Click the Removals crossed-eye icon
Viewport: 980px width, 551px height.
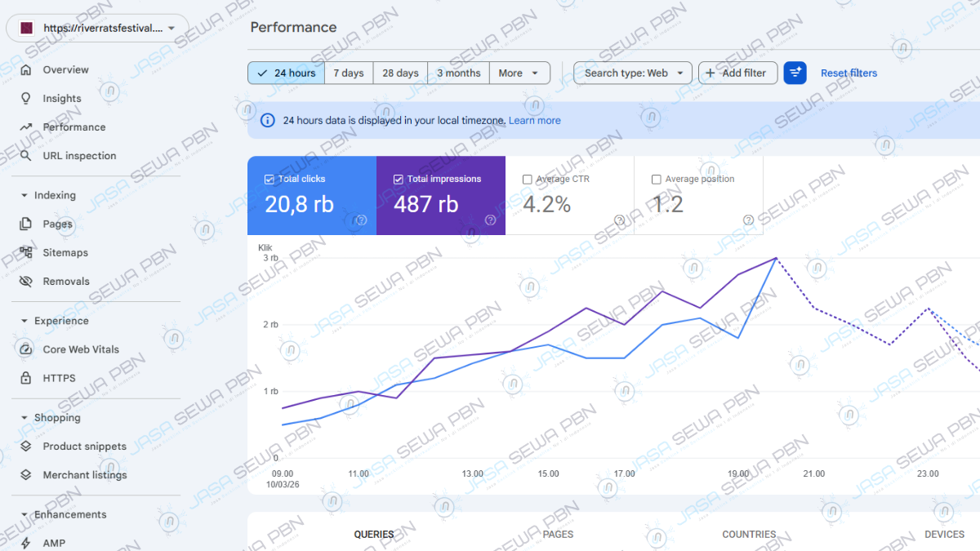[26, 282]
